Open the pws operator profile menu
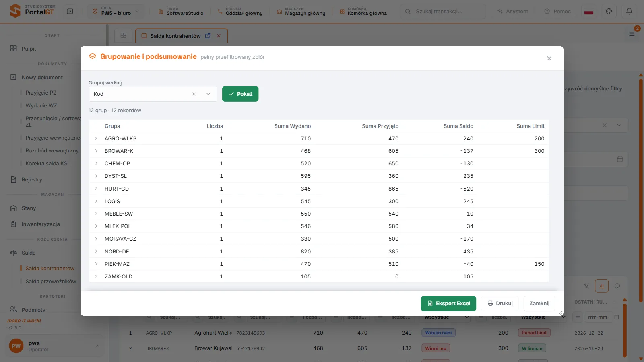 [56, 346]
